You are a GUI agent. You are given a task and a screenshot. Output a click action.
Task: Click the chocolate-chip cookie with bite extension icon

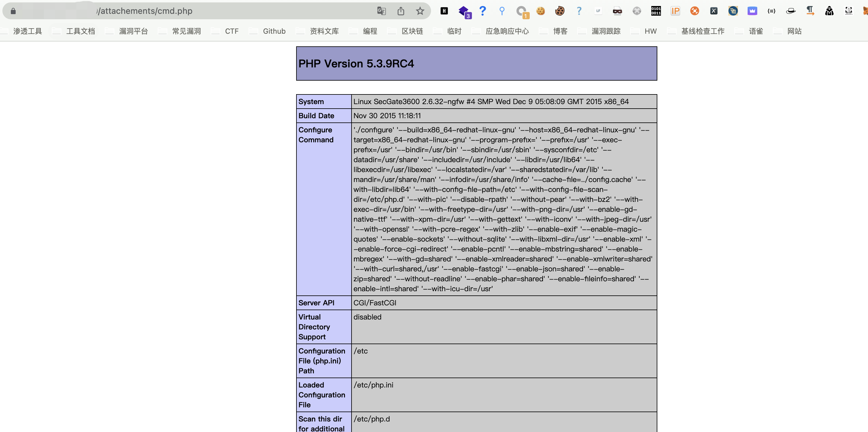(560, 11)
